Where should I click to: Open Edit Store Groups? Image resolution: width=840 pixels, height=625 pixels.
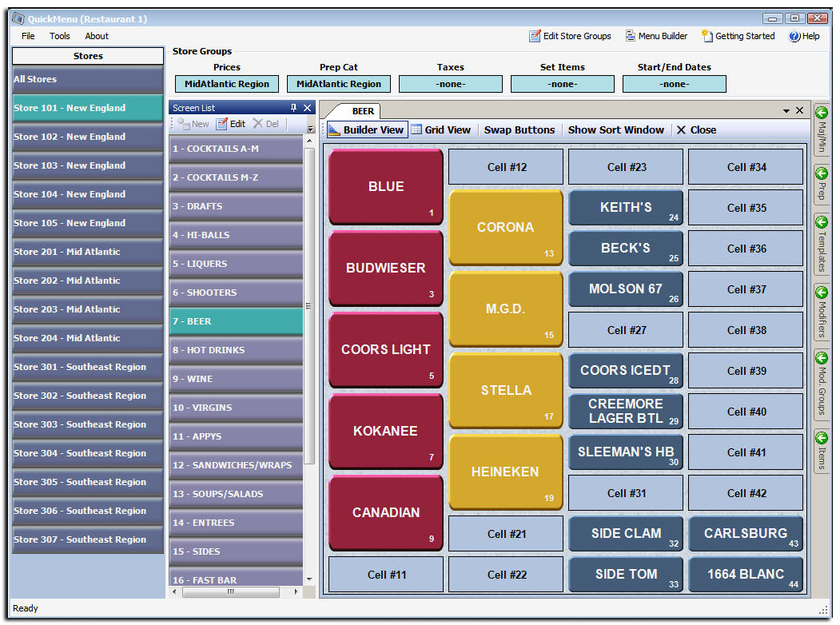(x=570, y=36)
